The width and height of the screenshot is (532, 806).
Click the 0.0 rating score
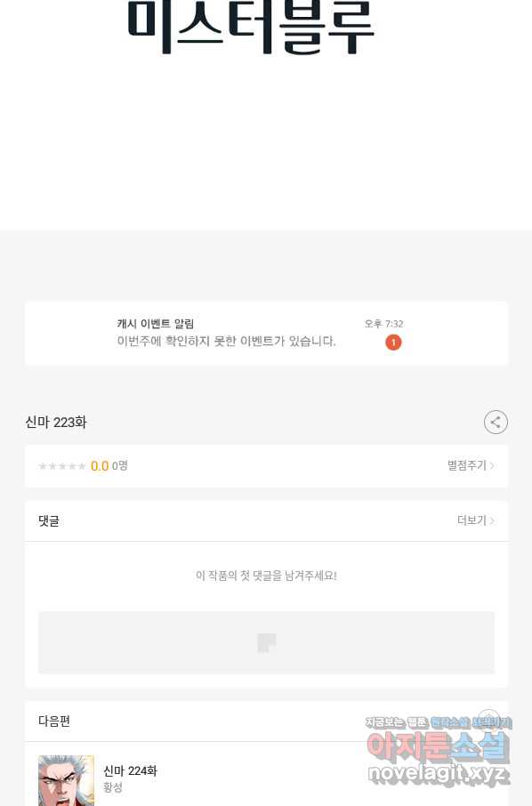pyautogui.click(x=100, y=466)
